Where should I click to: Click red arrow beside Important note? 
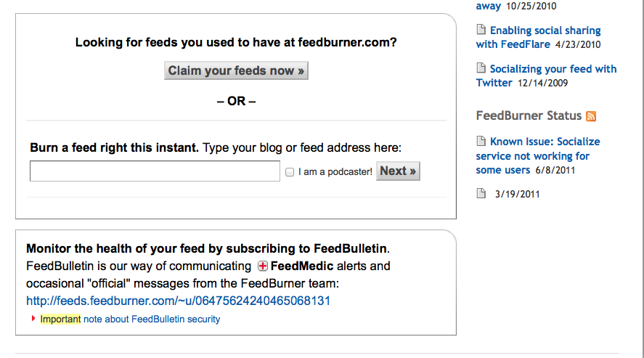pos(33,319)
